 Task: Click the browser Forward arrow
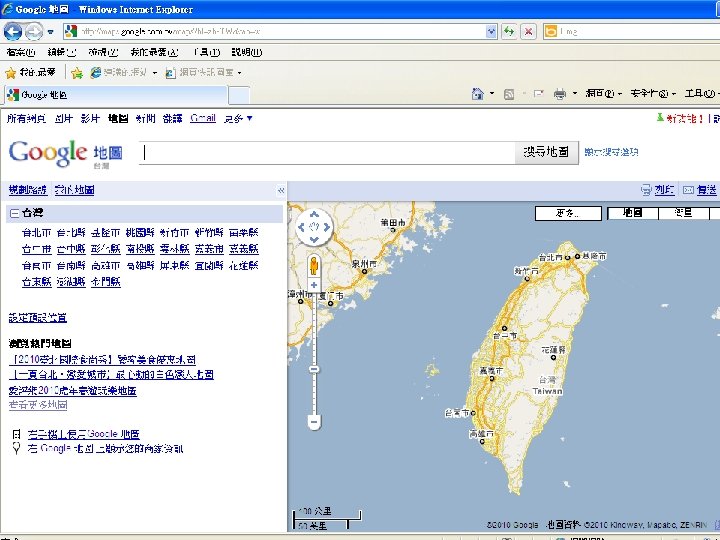pyautogui.click(x=34, y=31)
